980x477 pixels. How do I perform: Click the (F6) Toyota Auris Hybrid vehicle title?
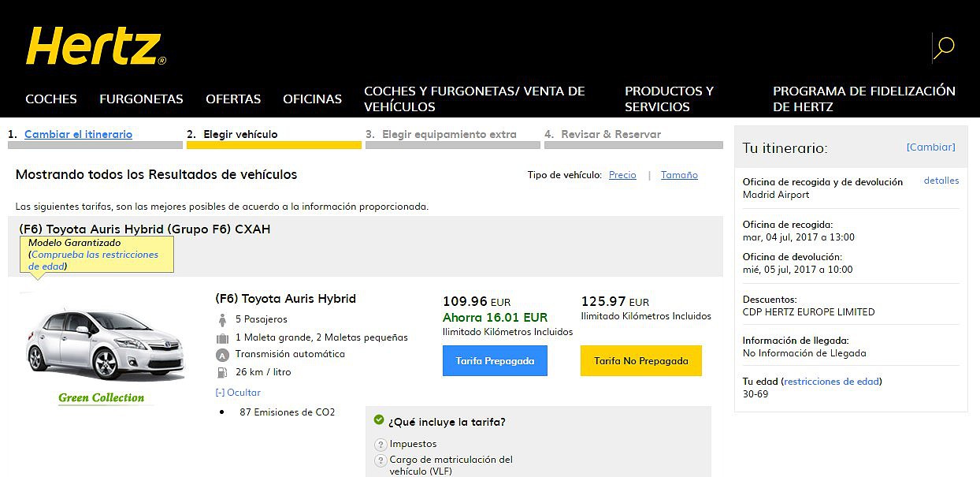pos(285,299)
